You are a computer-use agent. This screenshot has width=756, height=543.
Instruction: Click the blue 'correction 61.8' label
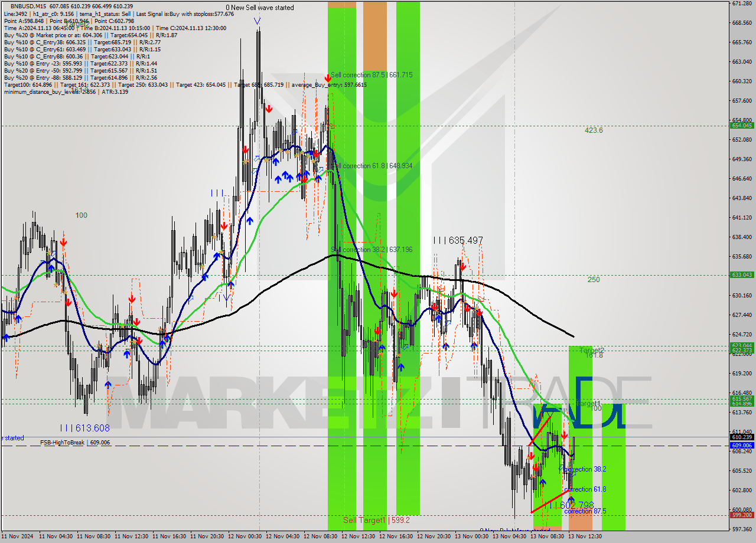point(585,489)
